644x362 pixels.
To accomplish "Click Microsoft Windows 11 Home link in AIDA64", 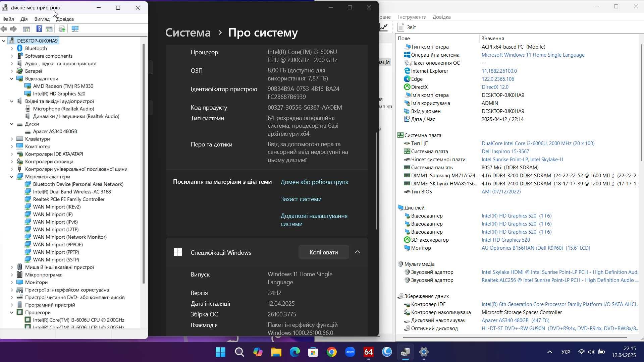I will tap(533, 55).
